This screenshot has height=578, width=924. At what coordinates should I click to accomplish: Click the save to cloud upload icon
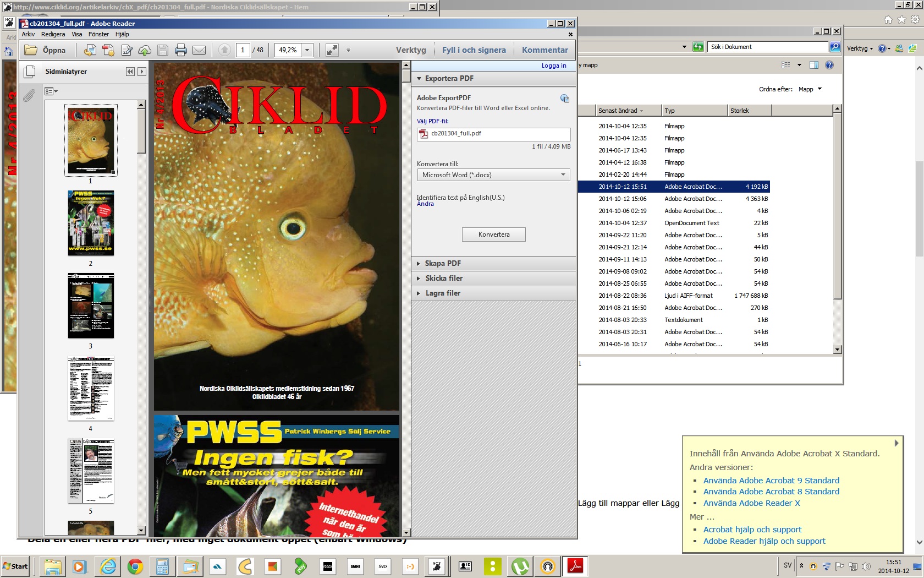[x=145, y=50]
